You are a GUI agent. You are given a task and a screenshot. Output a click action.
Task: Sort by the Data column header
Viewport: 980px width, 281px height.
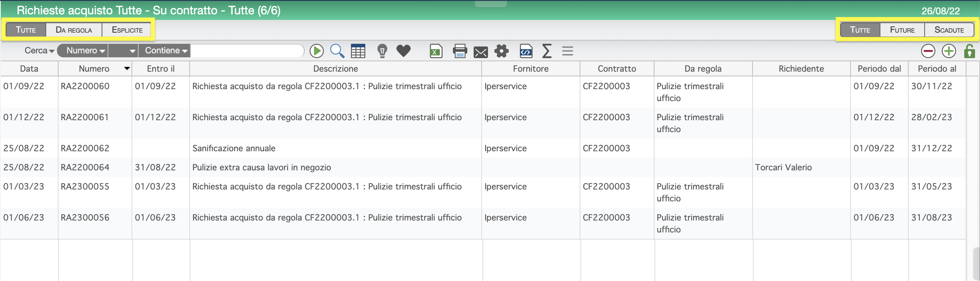point(29,68)
